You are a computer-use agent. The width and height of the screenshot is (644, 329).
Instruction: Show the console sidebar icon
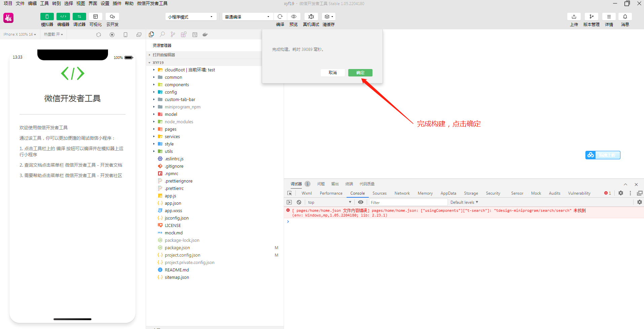coord(289,202)
